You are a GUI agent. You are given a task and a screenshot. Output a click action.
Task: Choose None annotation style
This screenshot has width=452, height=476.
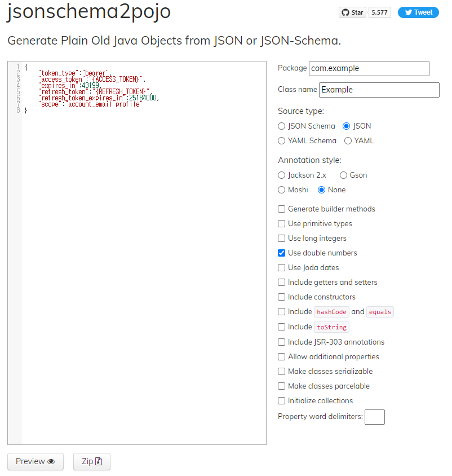322,189
